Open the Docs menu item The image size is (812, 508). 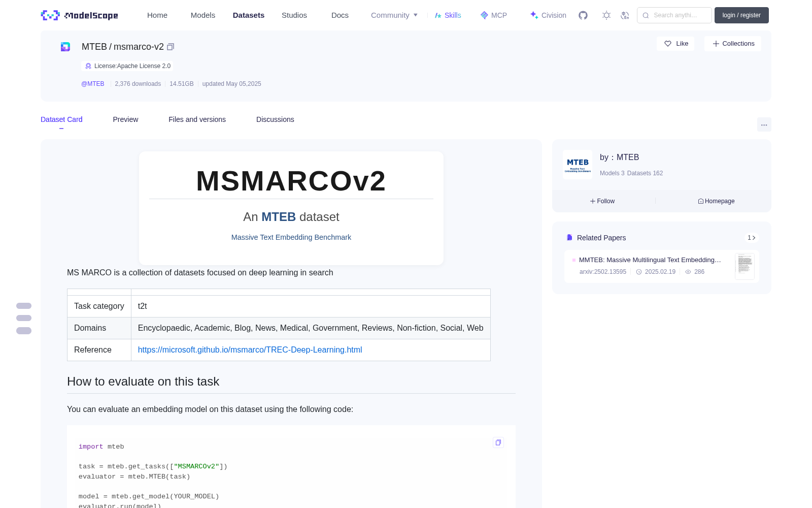[x=340, y=15]
